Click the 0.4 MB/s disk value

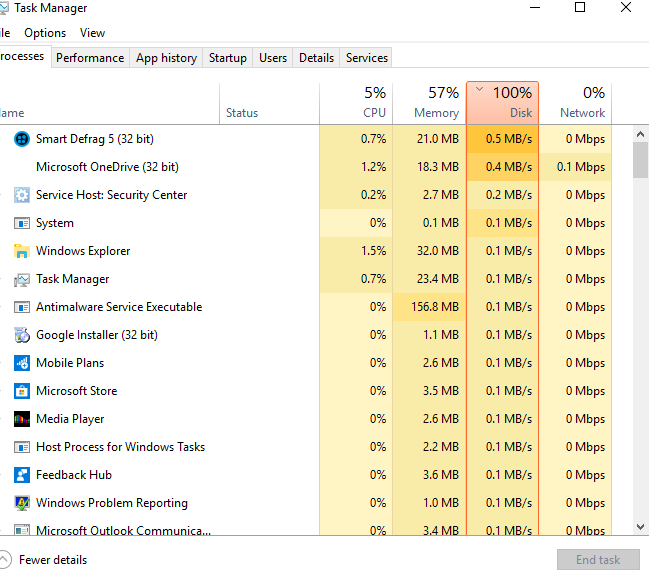click(x=509, y=167)
